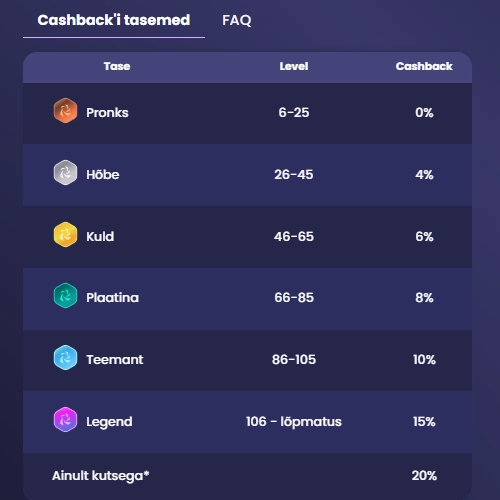Click the 106 - lõpmatus level range
This screenshot has width=500, height=500.
(294, 421)
